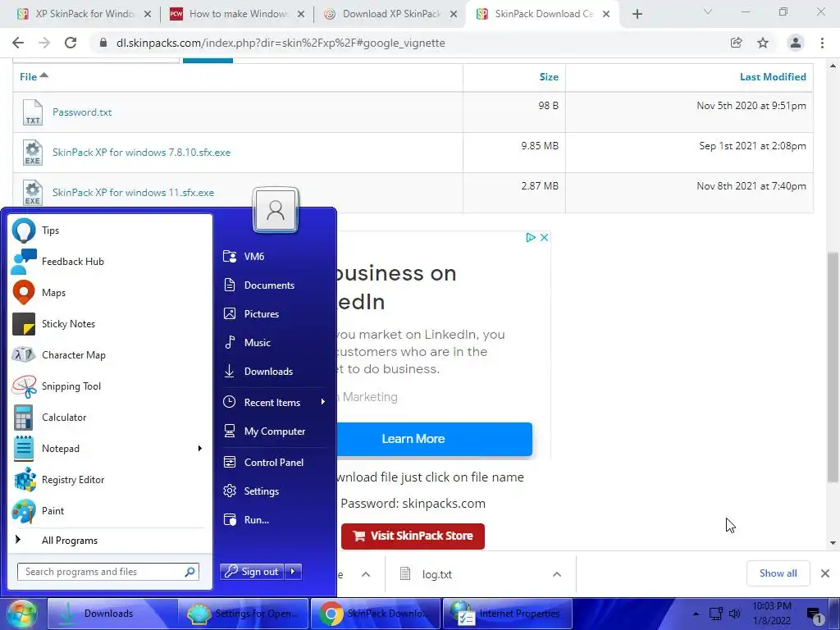840x630 pixels.
Task: Click Show all downloads
Action: 778,573
